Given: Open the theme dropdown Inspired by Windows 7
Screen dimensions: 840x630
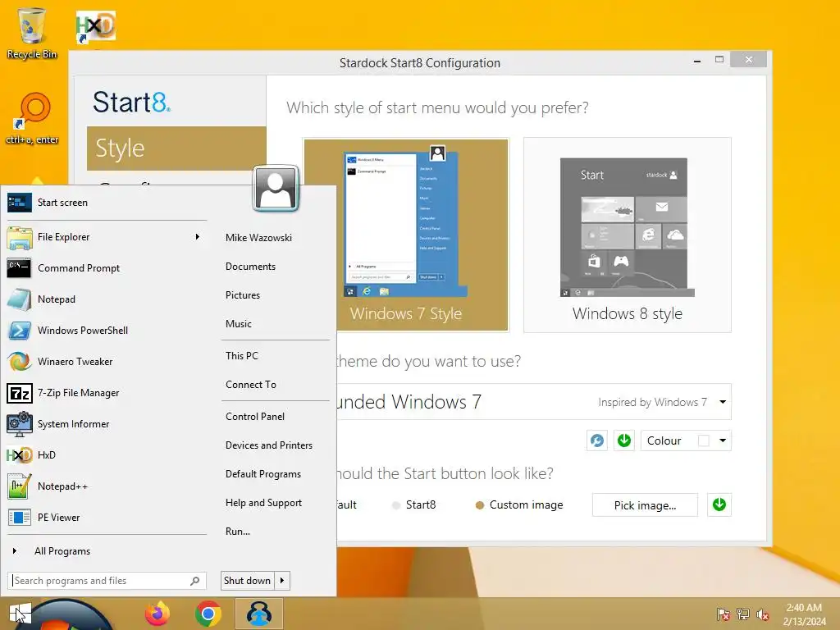Looking at the screenshot, I should [723, 402].
